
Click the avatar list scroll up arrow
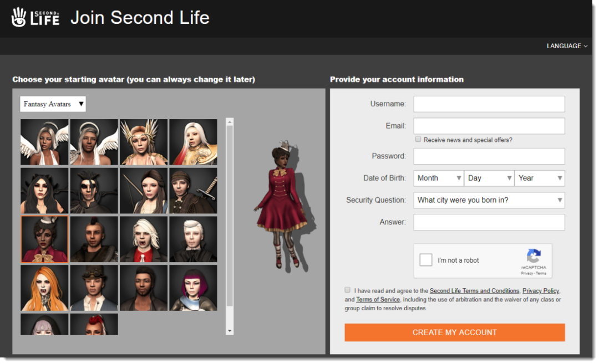tap(230, 122)
